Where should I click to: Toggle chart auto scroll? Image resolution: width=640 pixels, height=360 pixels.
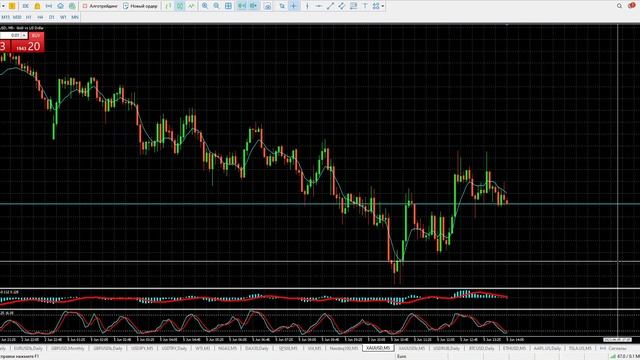coord(242,6)
